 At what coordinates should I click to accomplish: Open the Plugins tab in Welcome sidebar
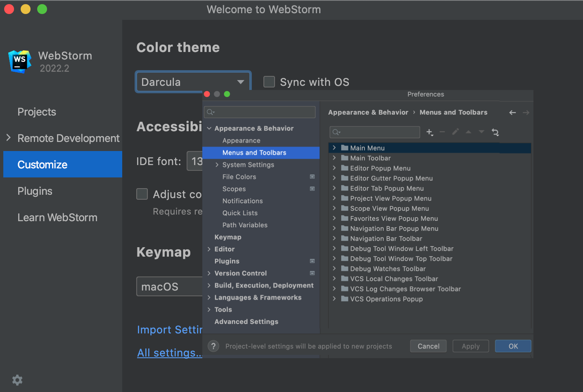[x=35, y=191]
